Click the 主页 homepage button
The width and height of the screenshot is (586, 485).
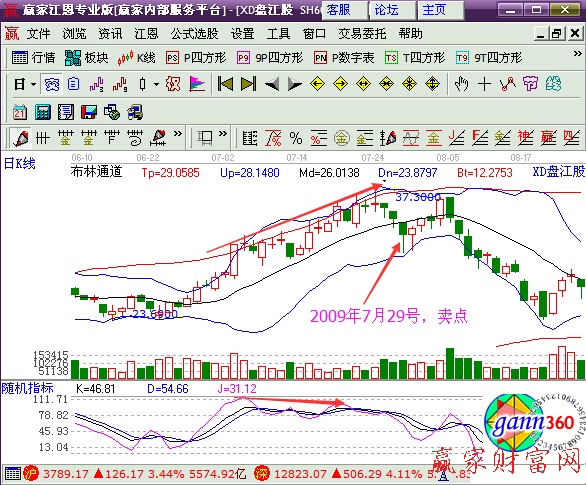tap(441, 10)
